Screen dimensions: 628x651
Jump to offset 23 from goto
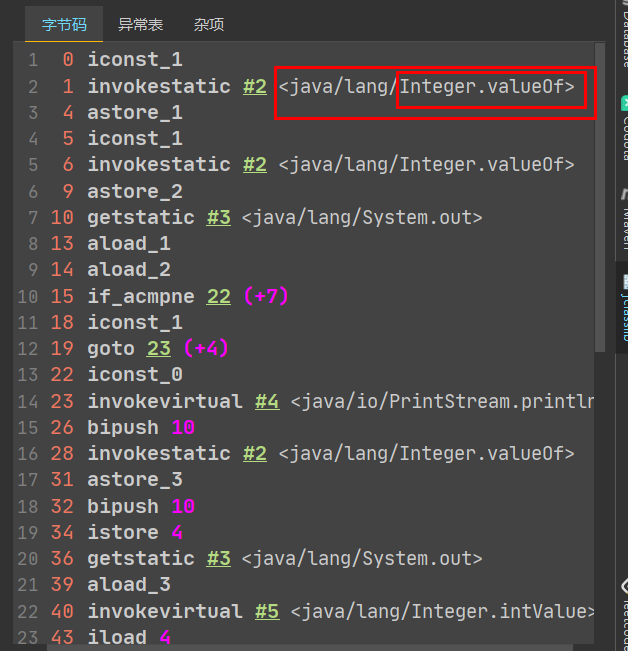tap(159, 348)
